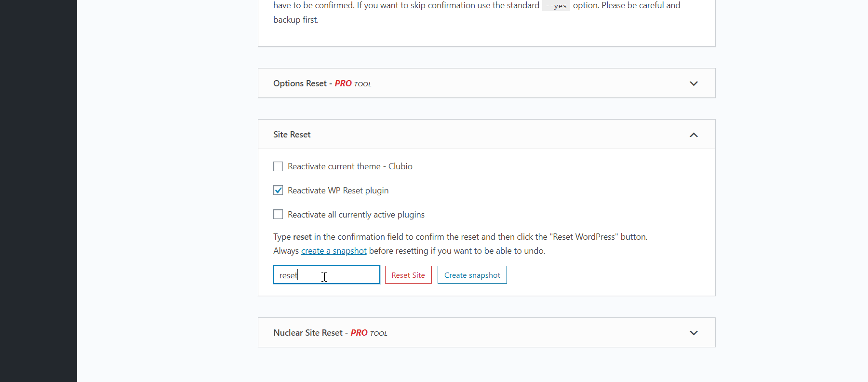
Task: Uncheck Reactivate WP Reset plugin checkbox
Action: [278, 191]
